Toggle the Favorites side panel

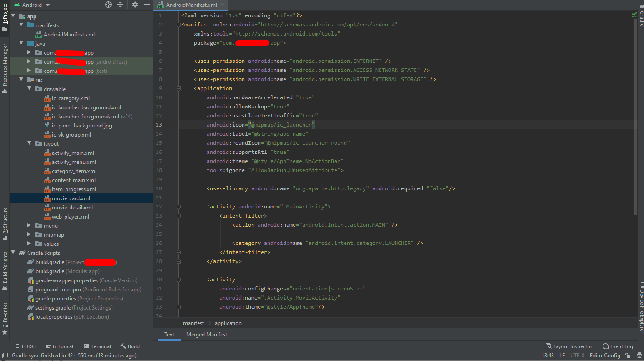pyautogui.click(x=5, y=318)
